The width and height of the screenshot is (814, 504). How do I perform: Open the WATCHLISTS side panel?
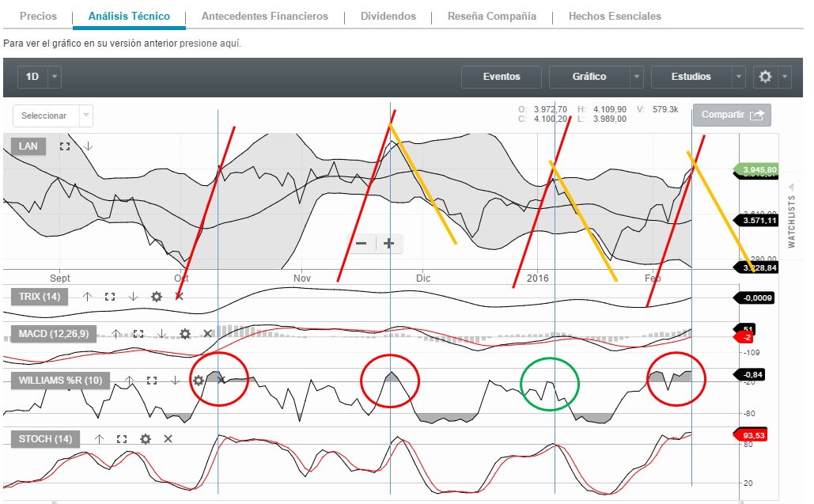792,215
